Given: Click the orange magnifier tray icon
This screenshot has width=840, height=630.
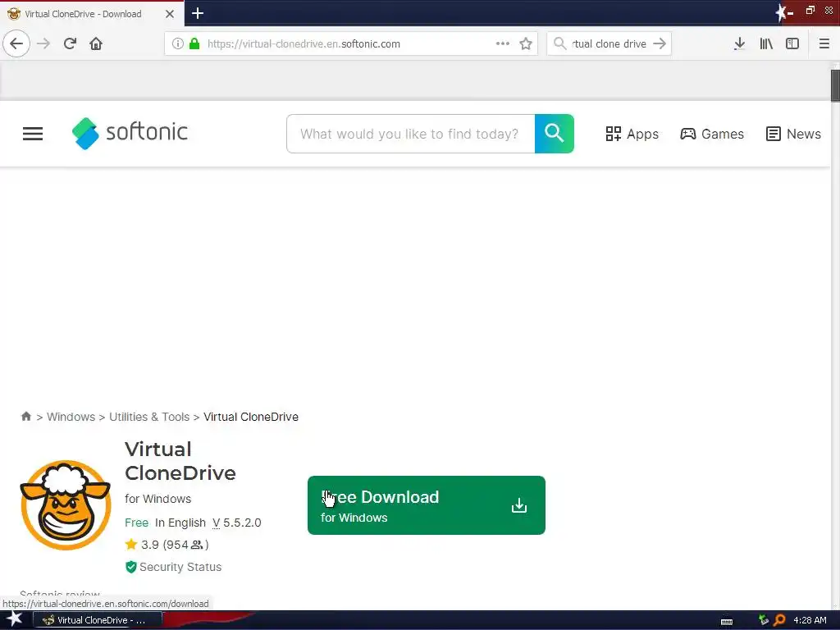Looking at the screenshot, I should (x=779, y=620).
